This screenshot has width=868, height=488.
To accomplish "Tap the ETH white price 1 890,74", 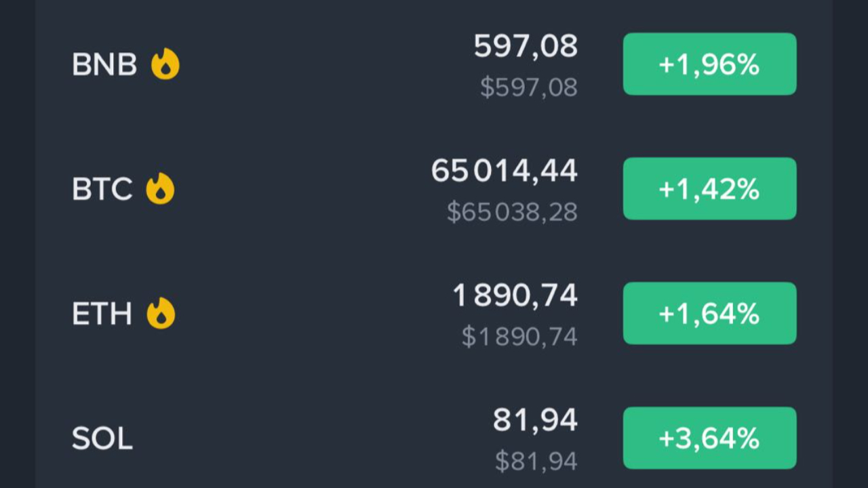I will pos(515,296).
